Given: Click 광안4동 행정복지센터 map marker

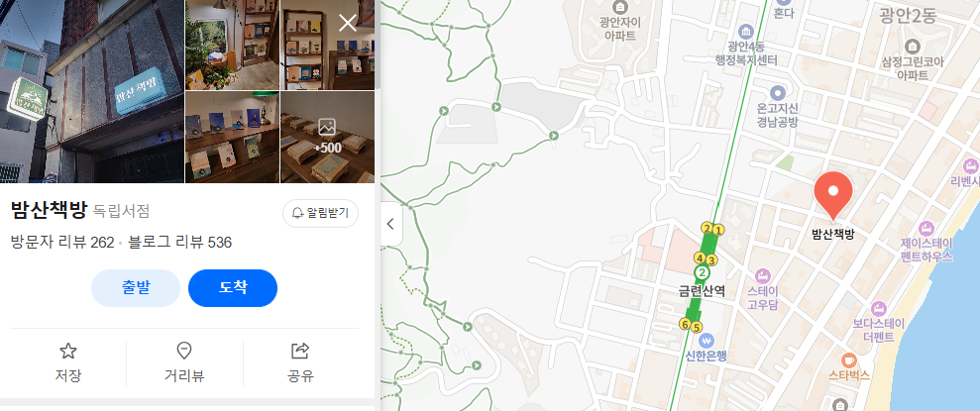Looking at the screenshot, I should [745, 31].
